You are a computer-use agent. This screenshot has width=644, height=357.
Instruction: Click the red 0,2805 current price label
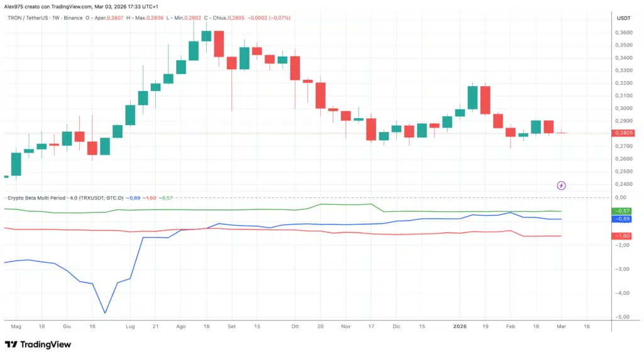[x=621, y=133]
